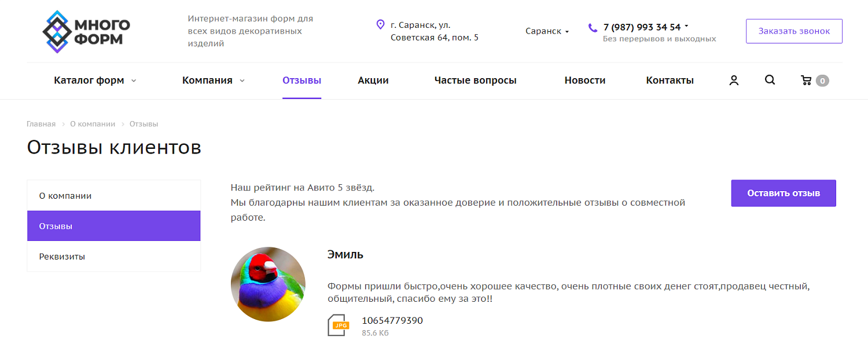The image size is (868, 362).
Task: Open the Новости page from navigation
Action: [x=584, y=80]
